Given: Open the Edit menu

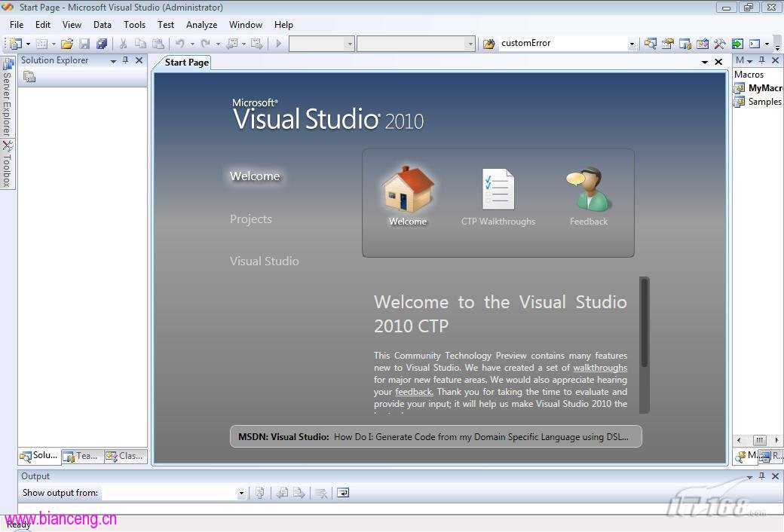Looking at the screenshot, I should (42, 25).
